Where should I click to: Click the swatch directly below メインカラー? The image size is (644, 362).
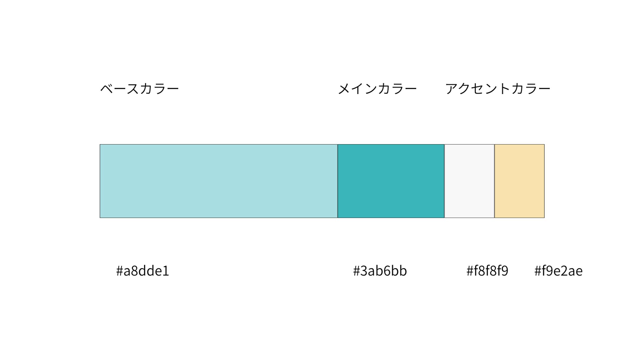(x=391, y=181)
